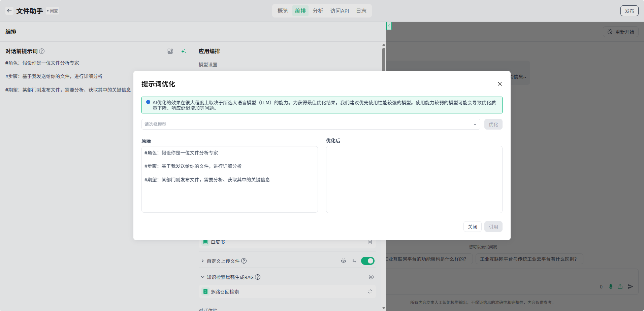The width and height of the screenshot is (644, 311).
Task: Delete the 白皮书 knowledge base entry
Action: pyautogui.click(x=369, y=242)
